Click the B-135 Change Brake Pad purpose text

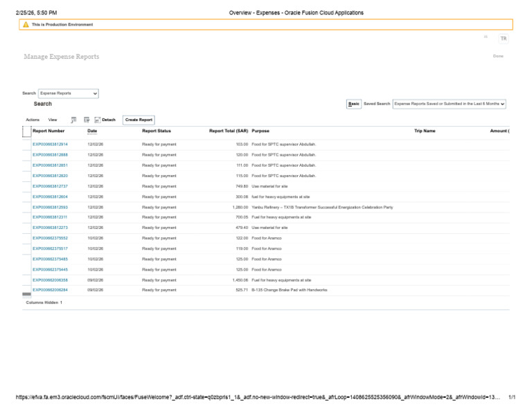click(x=290, y=290)
